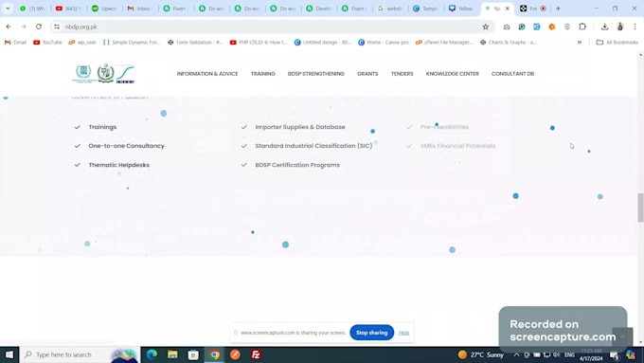Screen dimensions: 644x363
Task: Click the Hide link in sharing bar
Action: pos(403,333)
